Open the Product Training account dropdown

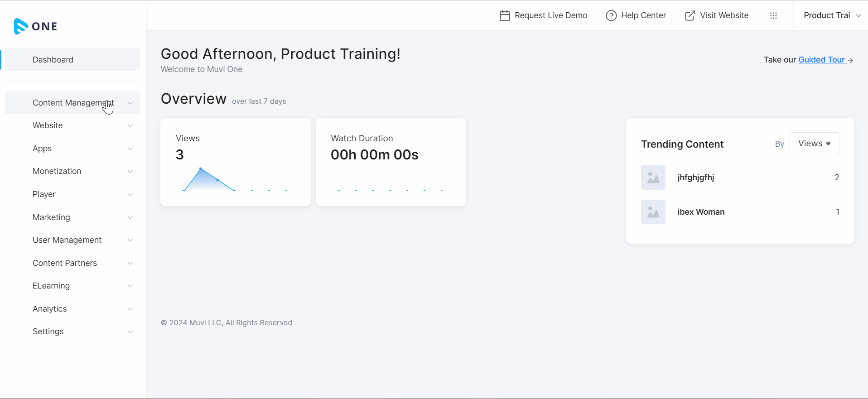pyautogui.click(x=832, y=15)
